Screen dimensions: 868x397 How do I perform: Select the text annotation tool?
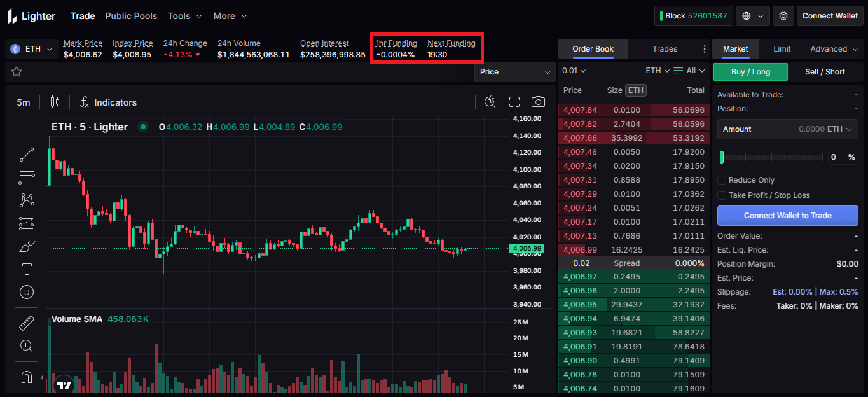coord(27,269)
